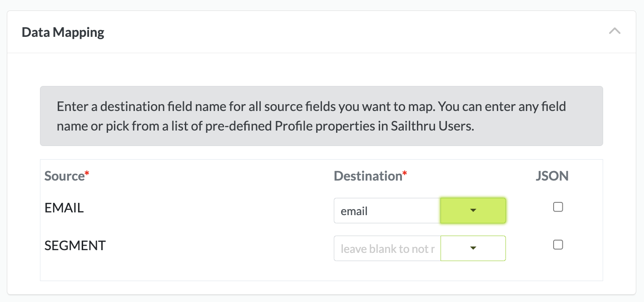
Task: Click the Source column header
Action: (x=64, y=176)
